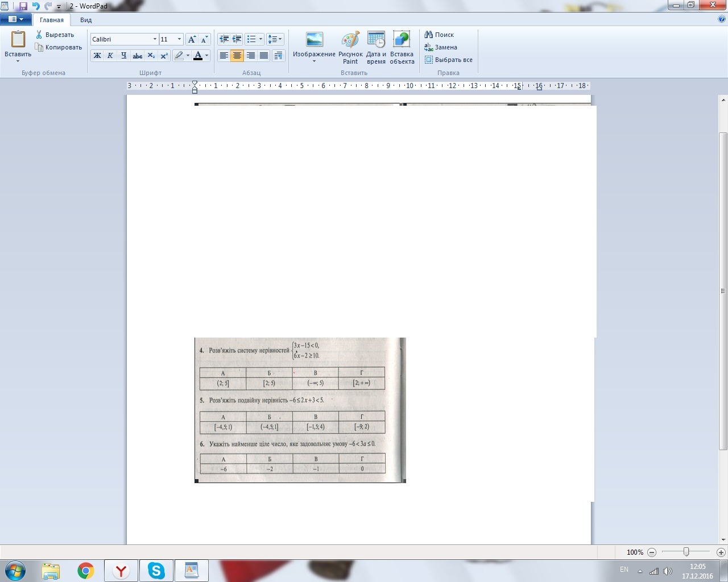The height and width of the screenshot is (582, 728).
Task: Switch to the Вид (View) tab
Action: click(x=86, y=20)
